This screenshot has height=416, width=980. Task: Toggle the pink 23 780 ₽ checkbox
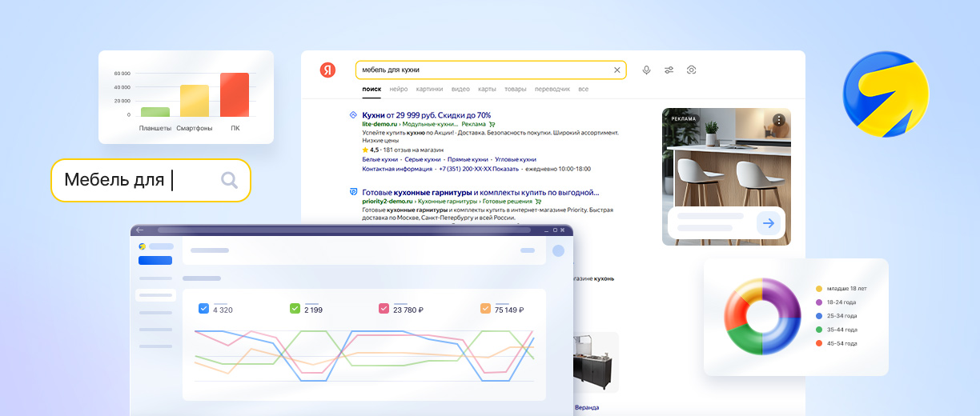tap(384, 308)
